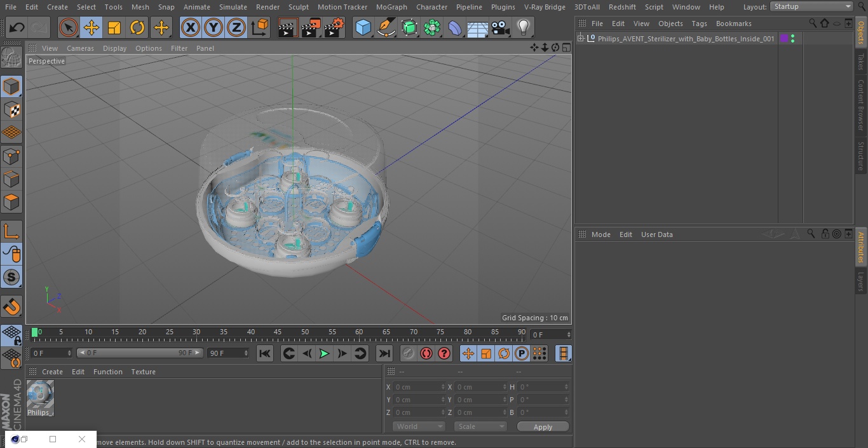Open the Takes side tab
Screen dimensions: 868x448
861,62
